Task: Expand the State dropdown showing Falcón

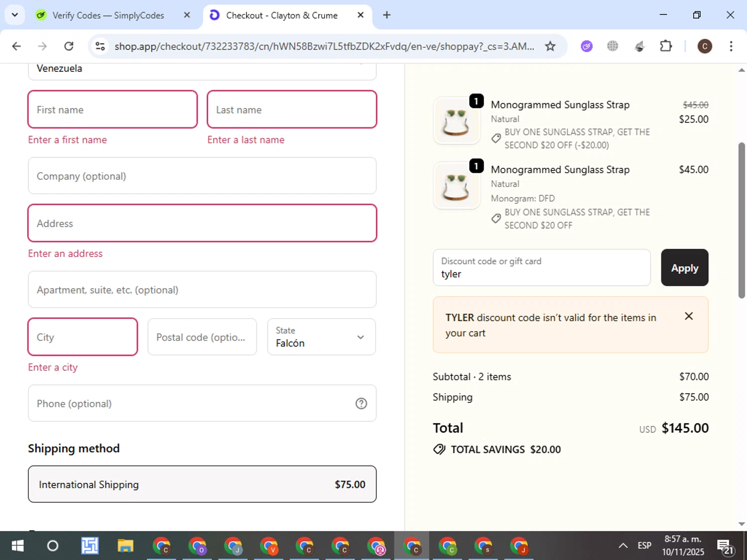Action: [322, 337]
